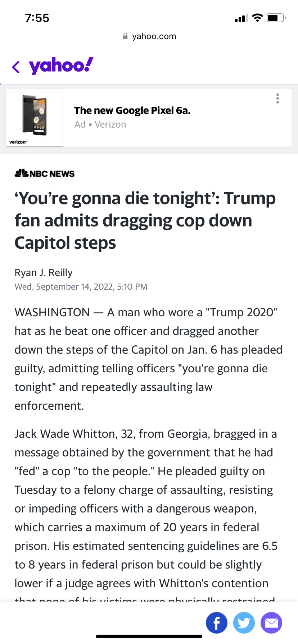The image size is (298, 644).
Task: Share article on Facebook
Action: point(217,623)
